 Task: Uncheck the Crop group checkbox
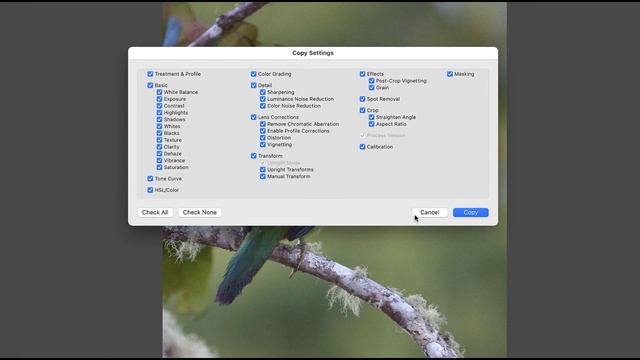tap(362, 110)
